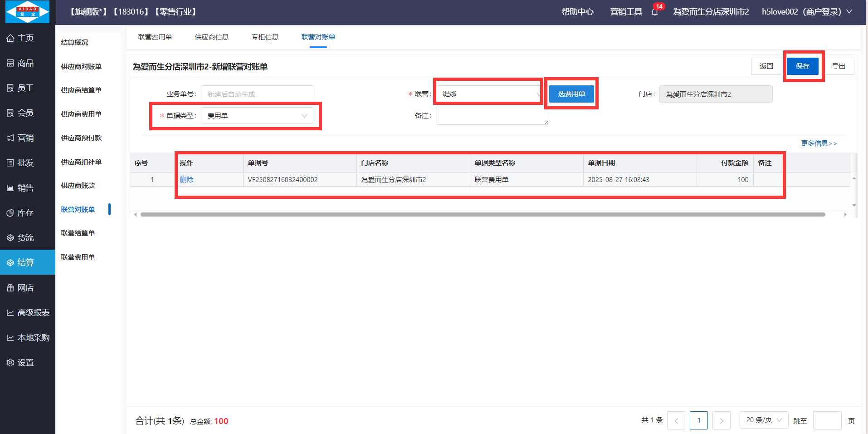Open the 营销 marketing megaphone icon
This screenshot has width=868, height=434.
pyautogui.click(x=10, y=138)
